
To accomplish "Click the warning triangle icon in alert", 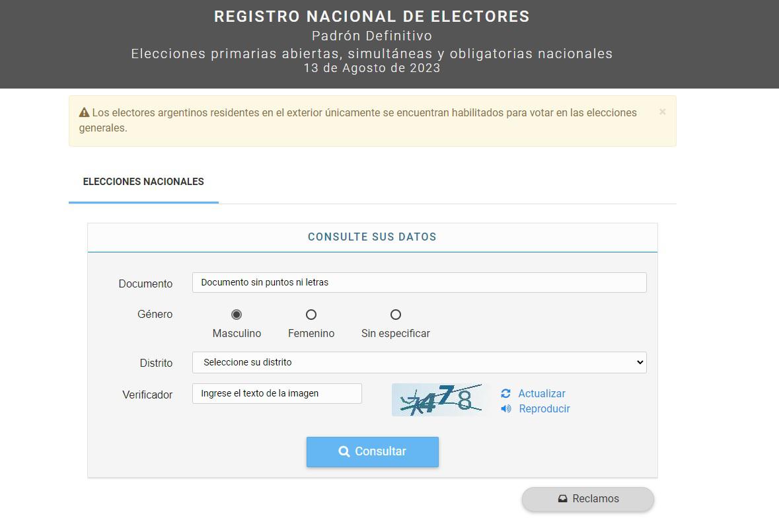I will [84, 113].
